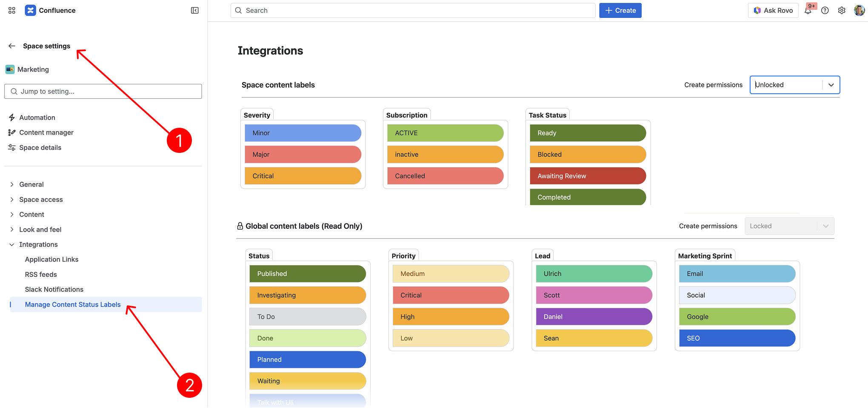
Task: Select the blue Minor severity label
Action: coord(303,133)
